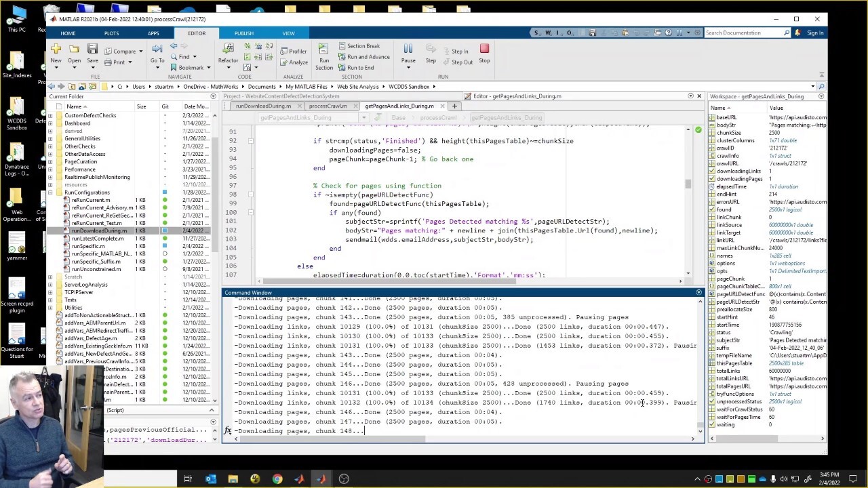
Task: Select runSpecific.m in Current Folder
Action: click(88, 246)
